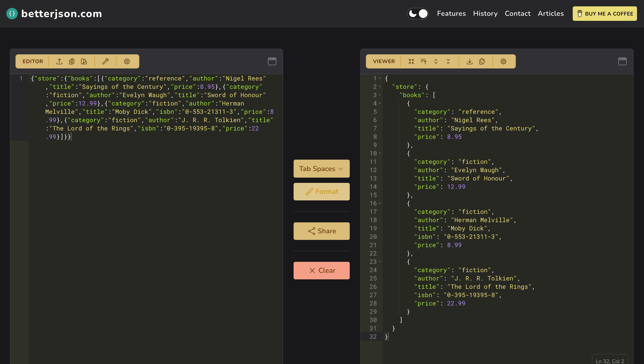Collapse the "books" fold arrow on line 3
This screenshot has width=644, height=364.
click(x=380, y=95)
